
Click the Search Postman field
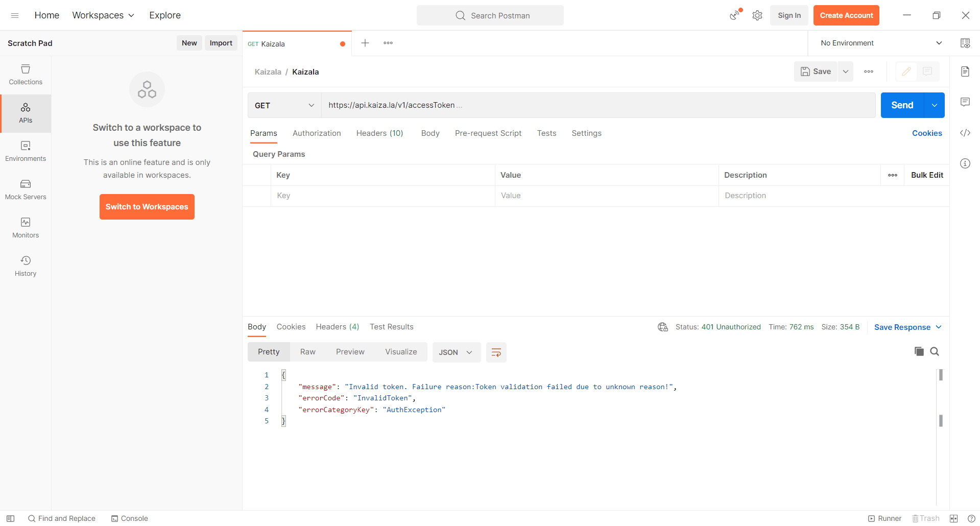tap(490, 15)
